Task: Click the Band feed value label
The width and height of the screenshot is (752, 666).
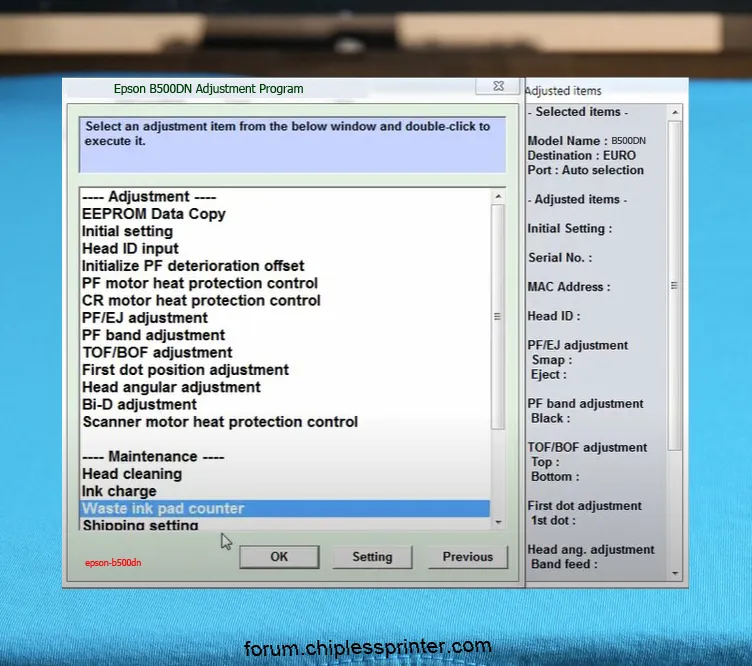Action: (564, 564)
